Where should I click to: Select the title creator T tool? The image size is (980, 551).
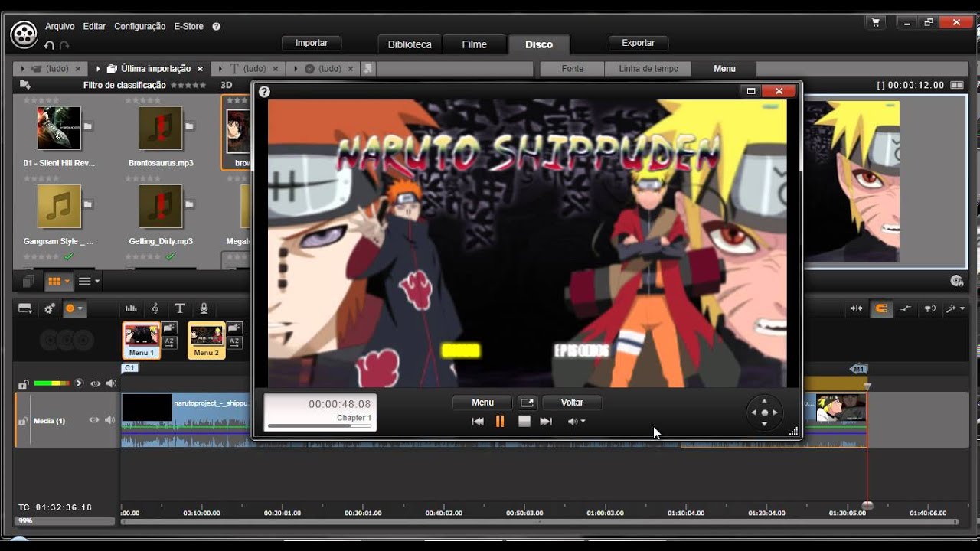pyautogui.click(x=180, y=308)
